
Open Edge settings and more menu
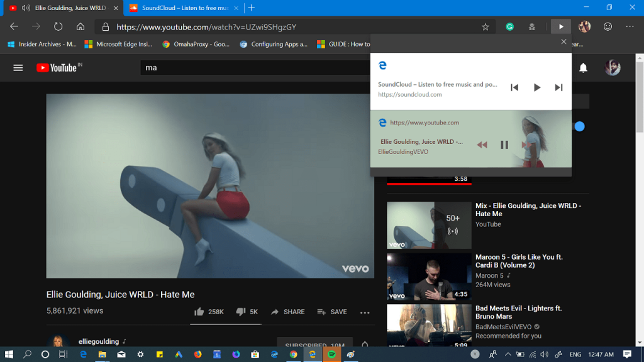[x=630, y=26]
